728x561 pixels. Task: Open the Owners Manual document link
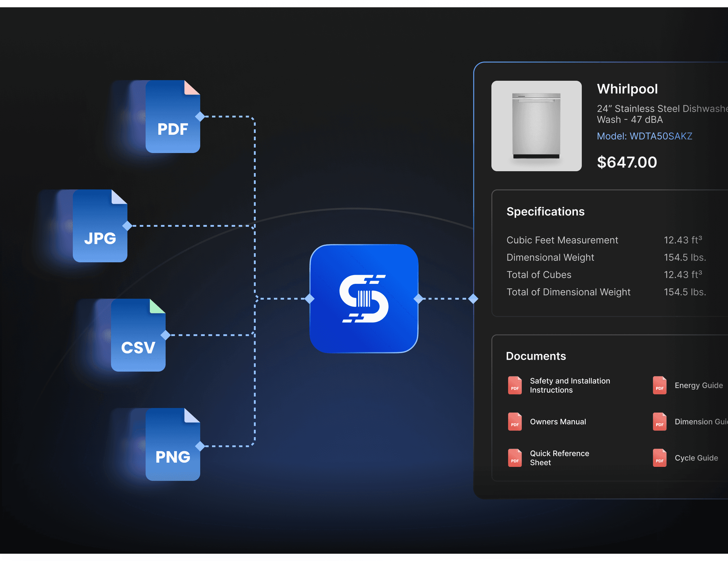558,422
